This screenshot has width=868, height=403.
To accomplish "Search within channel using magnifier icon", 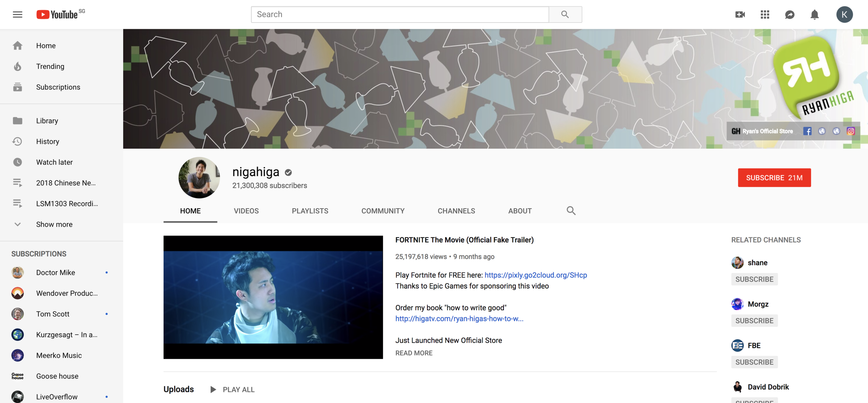I will point(571,211).
